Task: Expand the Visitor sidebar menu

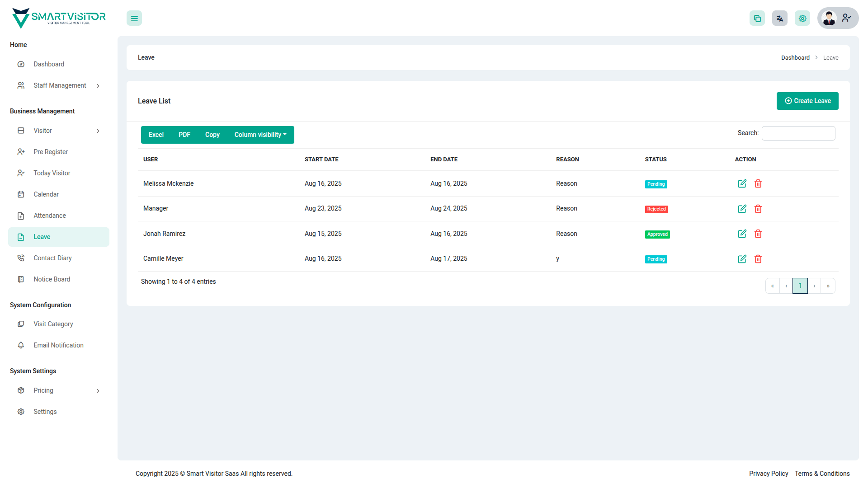Action: [x=98, y=131]
